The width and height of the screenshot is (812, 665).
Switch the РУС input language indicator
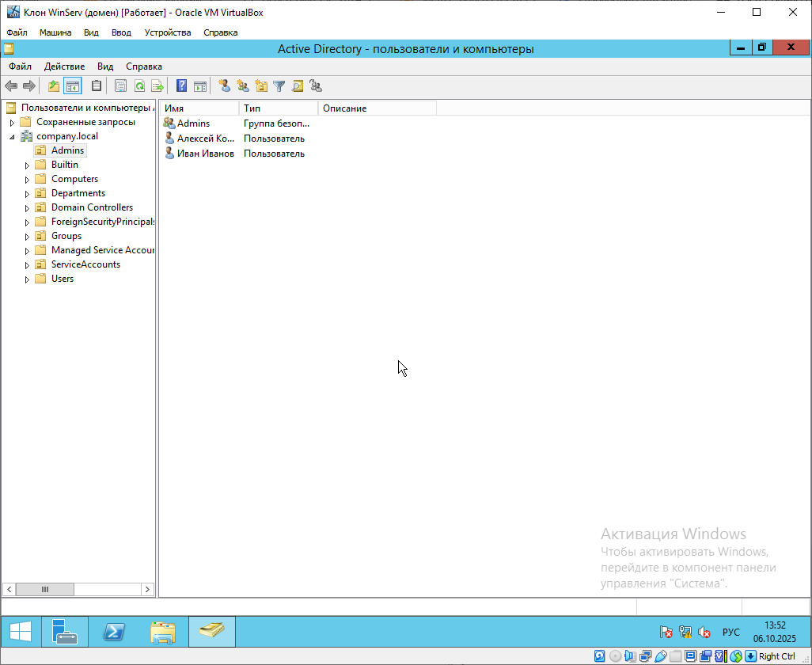[x=730, y=632]
